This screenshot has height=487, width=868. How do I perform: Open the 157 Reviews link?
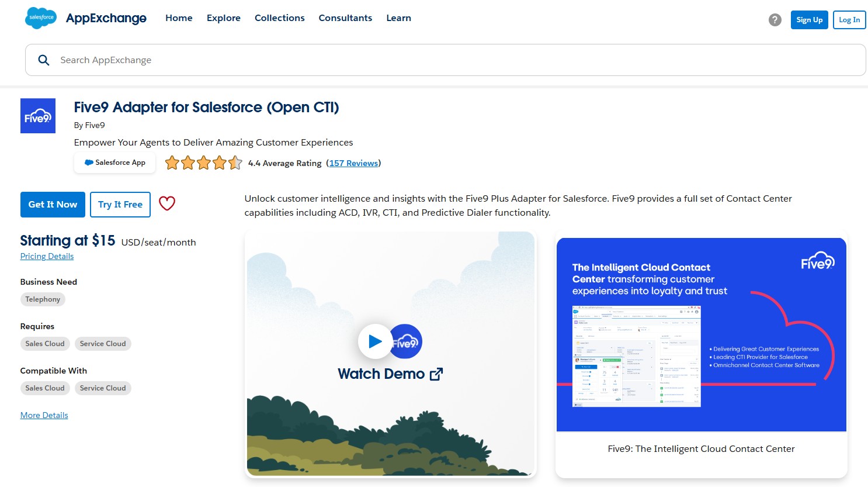point(354,163)
